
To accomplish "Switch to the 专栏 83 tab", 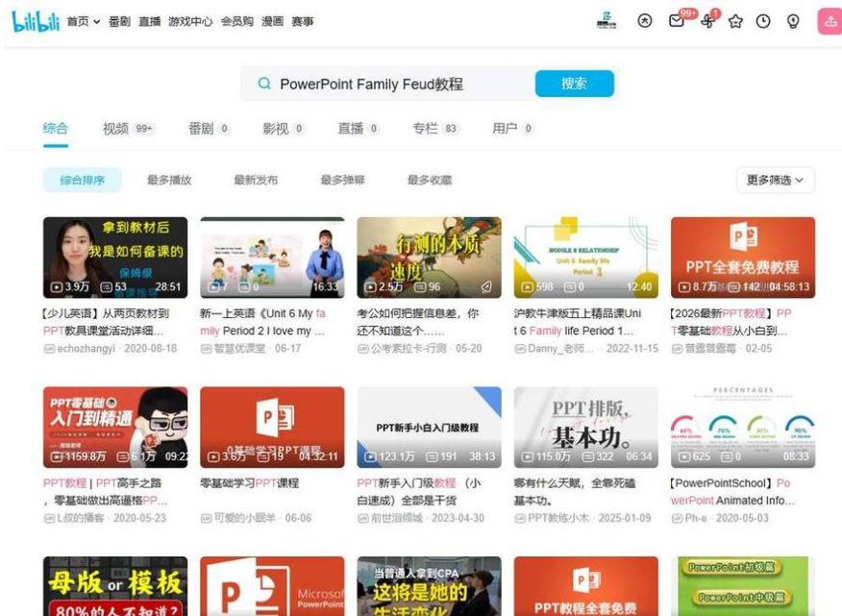I will (x=435, y=129).
